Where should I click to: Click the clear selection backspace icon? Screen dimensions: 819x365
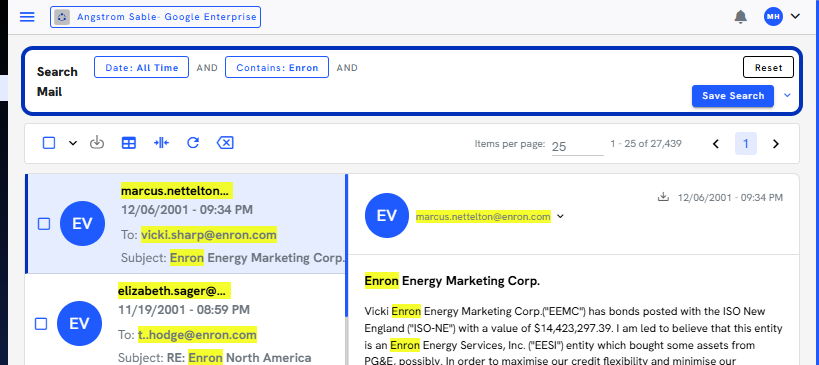point(225,143)
